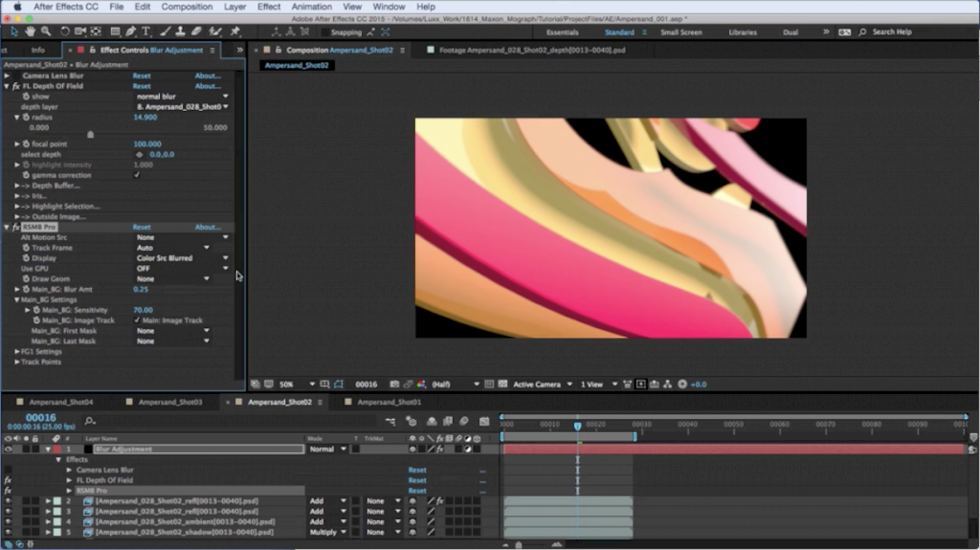This screenshot has width=980, height=550.
Task: Toggle frame blending icon in timeline
Action: (x=448, y=421)
